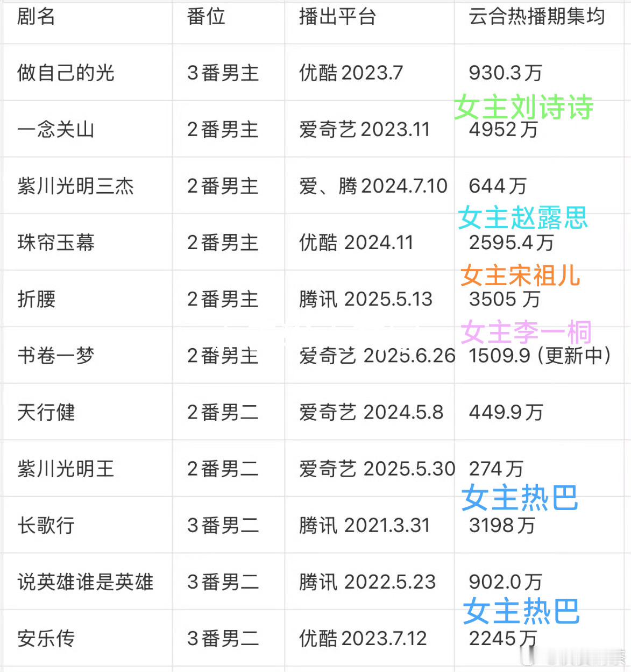Click the 1509.9 (更新中) value
This screenshot has width=631, height=672.
(540, 356)
